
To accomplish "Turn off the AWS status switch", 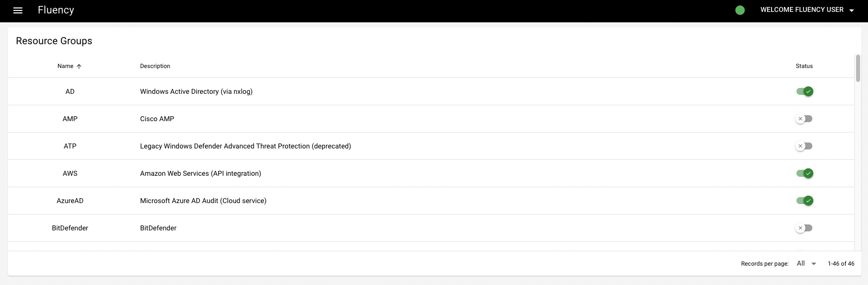I will [804, 173].
